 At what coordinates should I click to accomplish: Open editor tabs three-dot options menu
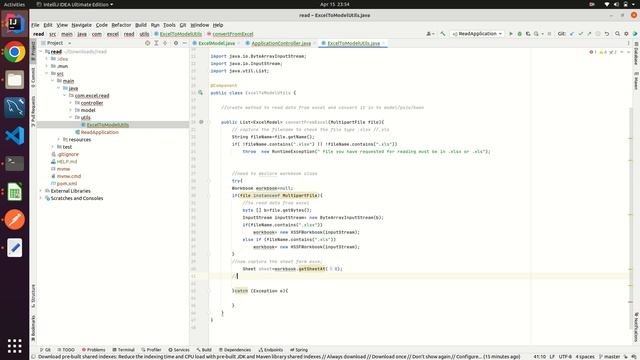628,43
